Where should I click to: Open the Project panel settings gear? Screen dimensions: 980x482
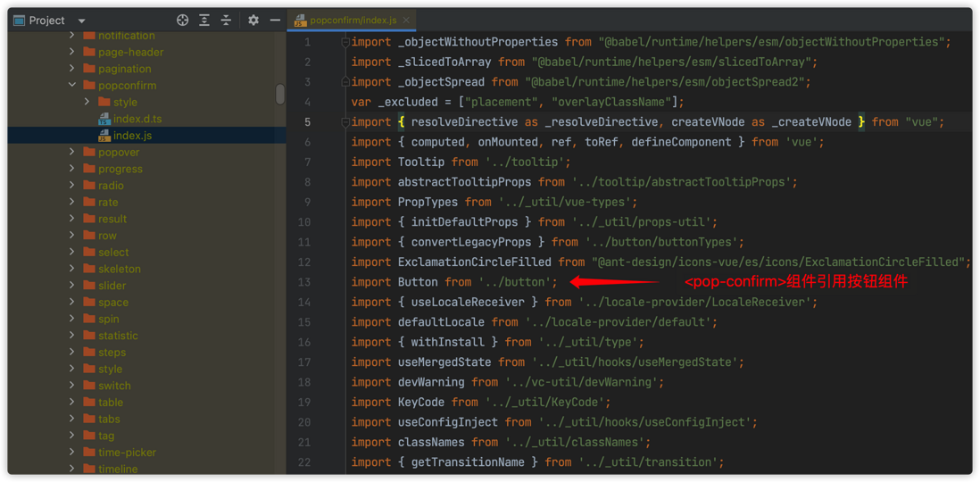pos(253,20)
